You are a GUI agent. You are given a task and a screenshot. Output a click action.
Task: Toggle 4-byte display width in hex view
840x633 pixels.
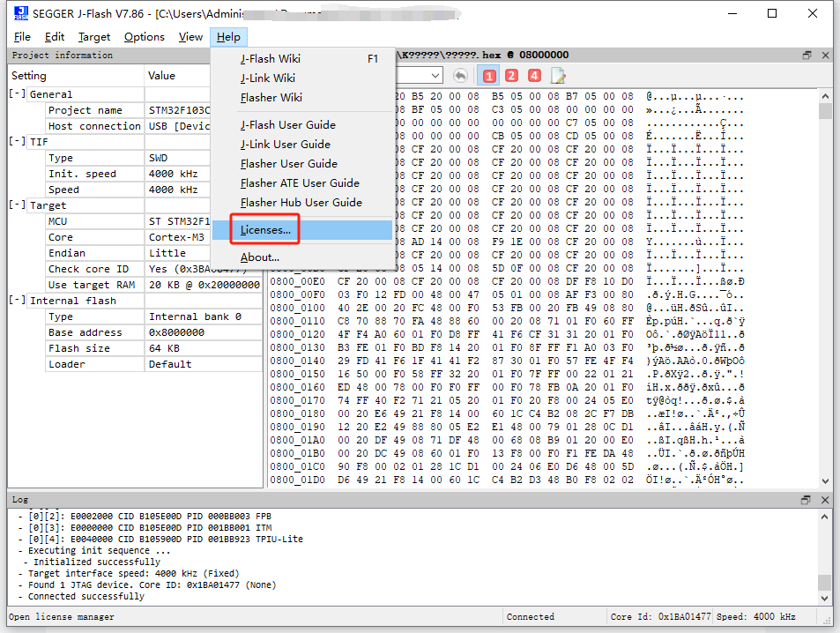tap(534, 76)
